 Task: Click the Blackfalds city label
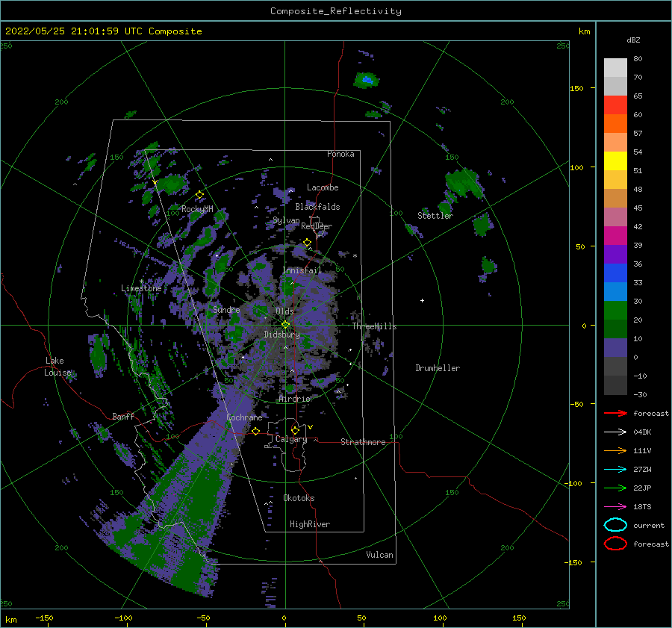pyautogui.click(x=317, y=207)
